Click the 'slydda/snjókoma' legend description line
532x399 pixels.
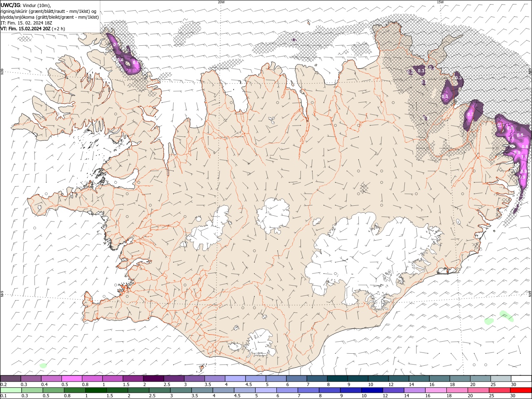pos(50,17)
